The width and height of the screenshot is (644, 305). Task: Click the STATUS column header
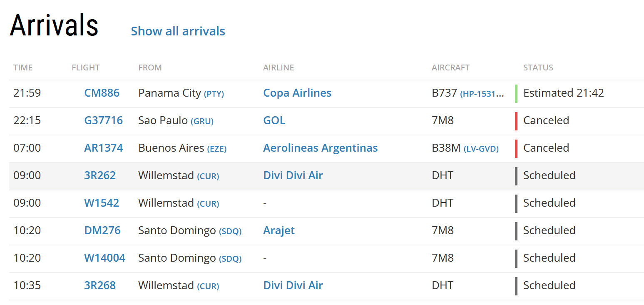[538, 67]
